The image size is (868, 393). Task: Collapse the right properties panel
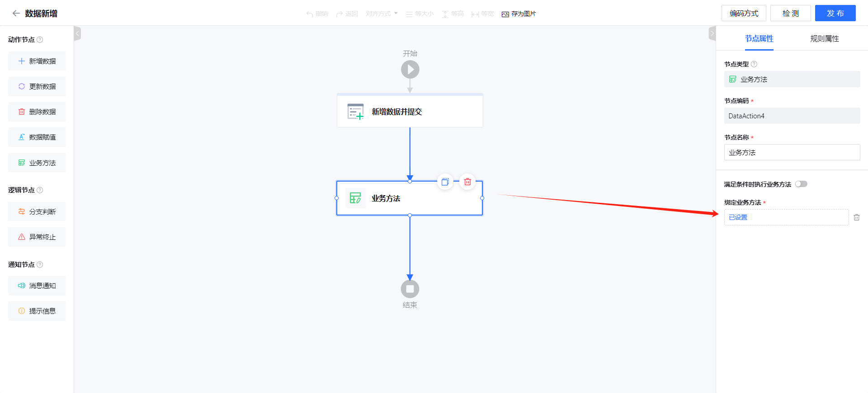click(x=712, y=33)
